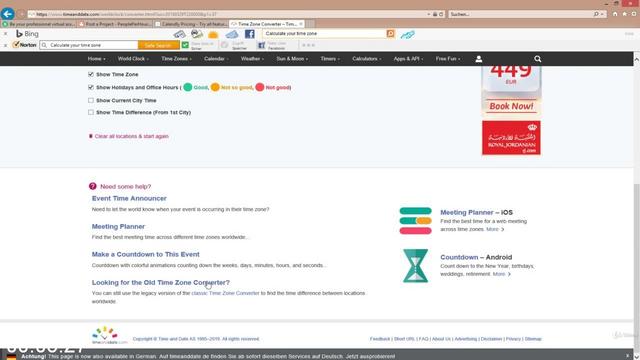This screenshot has height=360, width=640.
Task: Open the Countdown – Android heading link
Action: (x=476, y=257)
